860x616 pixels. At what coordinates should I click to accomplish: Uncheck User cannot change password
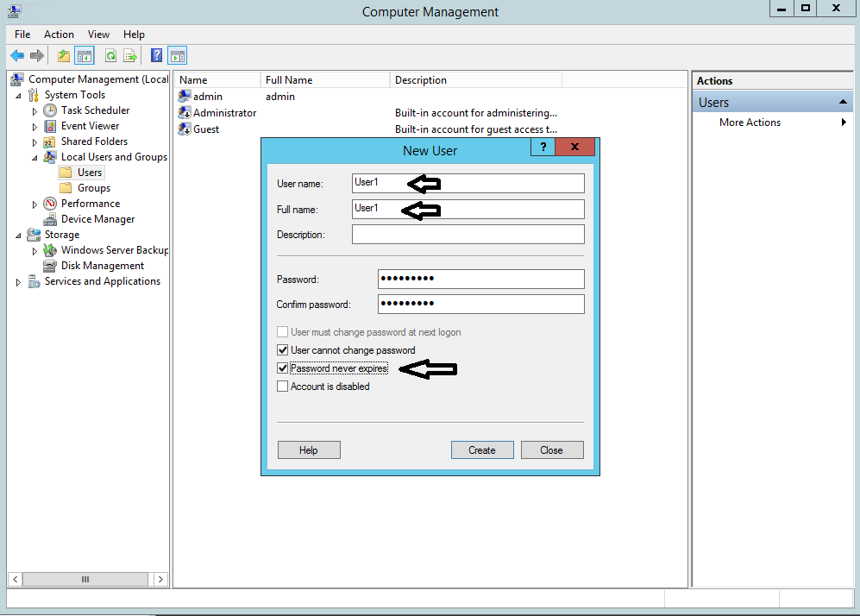282,350
